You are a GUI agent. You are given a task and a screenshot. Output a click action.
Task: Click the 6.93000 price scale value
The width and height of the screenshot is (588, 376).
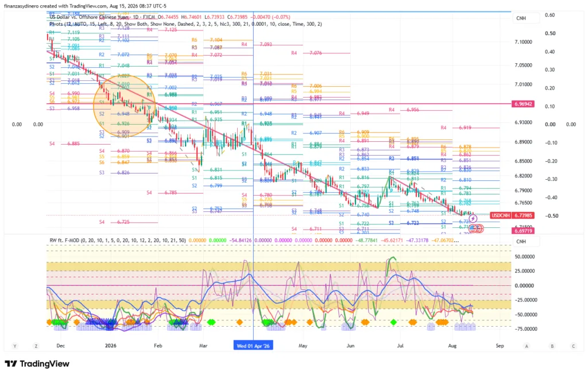tap(523, 123)
